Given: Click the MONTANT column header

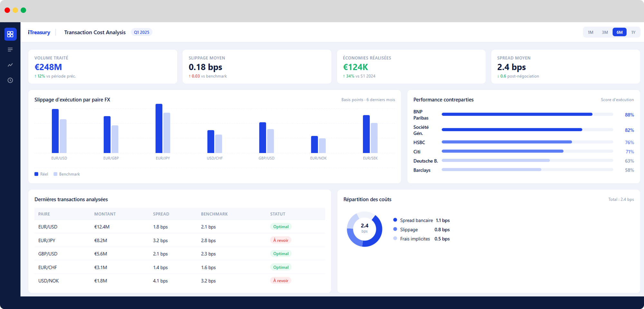Looking at the screenshot, I should [105, 214].
